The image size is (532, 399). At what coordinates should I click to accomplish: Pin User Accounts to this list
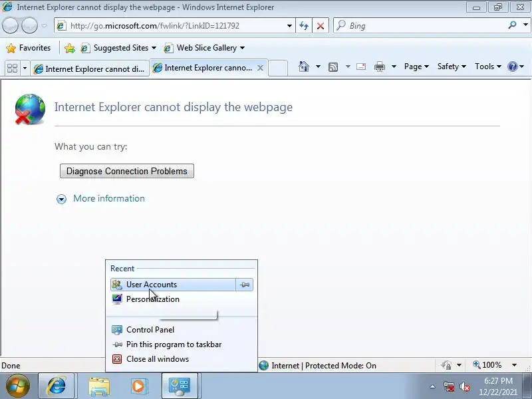[x=245, y=285]
